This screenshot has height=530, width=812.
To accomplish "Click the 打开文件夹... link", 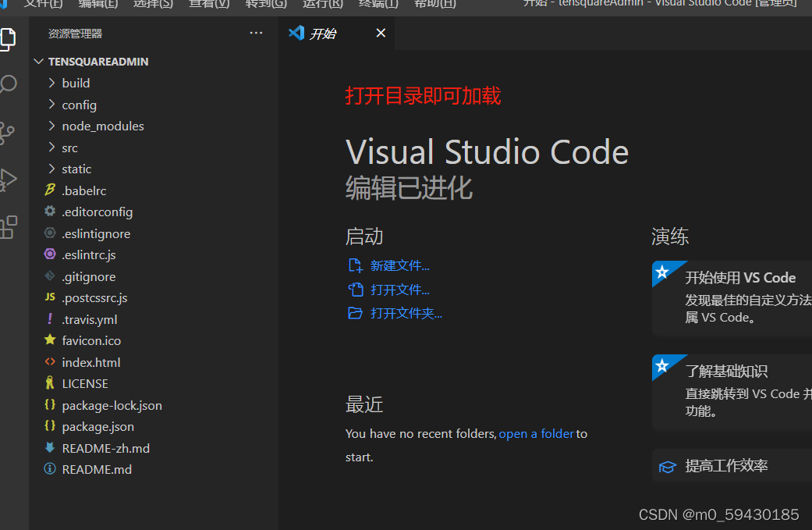I will tap(406, 314).
